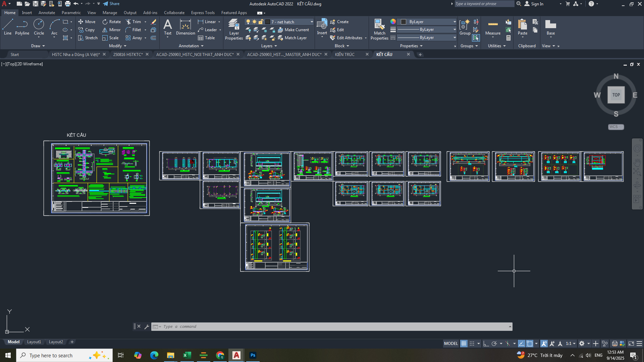Toggle grid display in status bar

tap(464, 344)
